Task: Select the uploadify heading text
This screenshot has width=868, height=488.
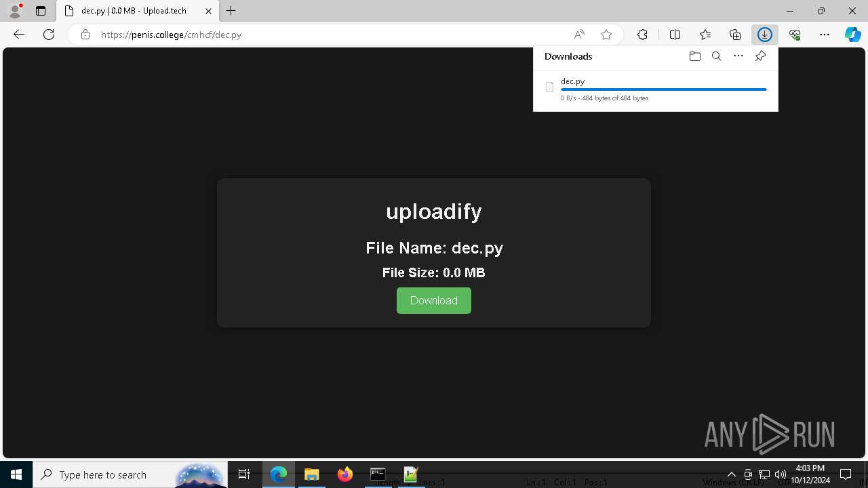Action: 434,211
